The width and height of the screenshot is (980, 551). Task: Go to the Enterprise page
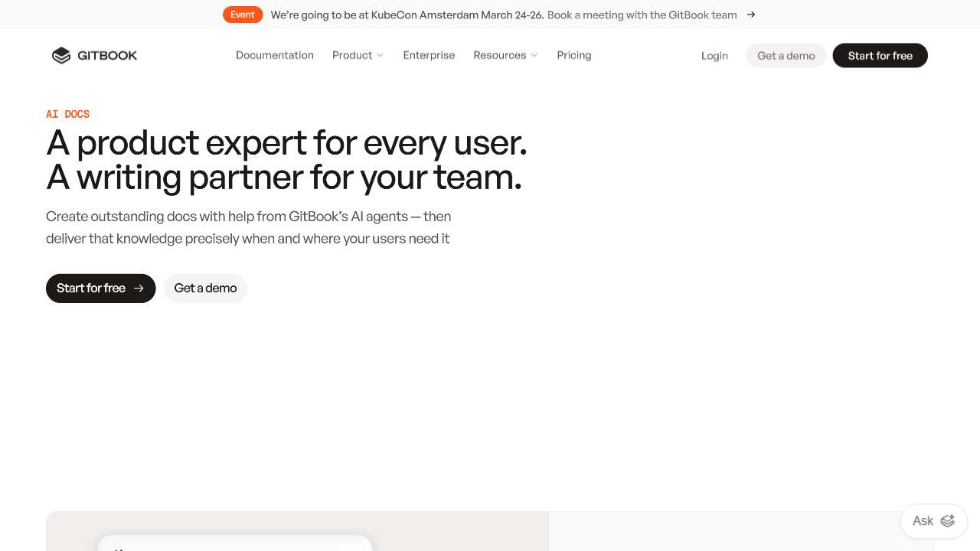[429, 55]
